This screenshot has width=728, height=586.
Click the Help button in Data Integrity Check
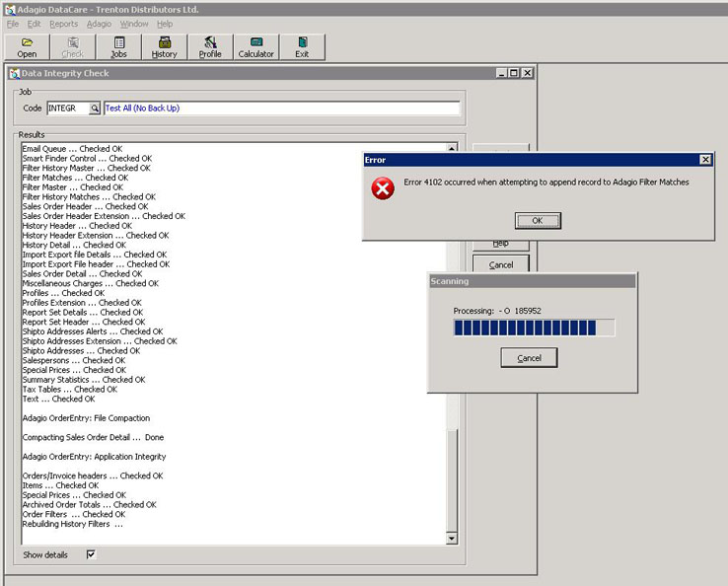pyautogui.click(x=500, y=244)
